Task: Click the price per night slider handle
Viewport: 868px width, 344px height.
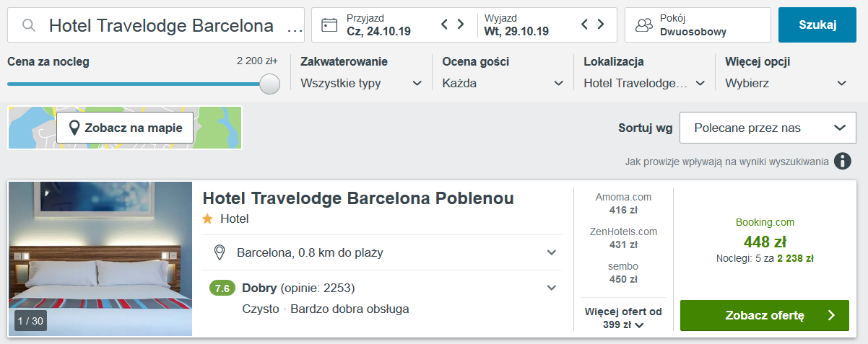Action: [269, 84]
